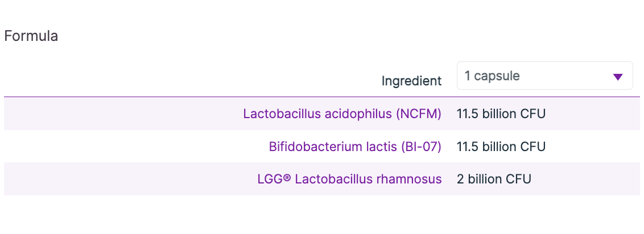
Task: Click the "1 capsule" text in the selector
Action: (492, 76)
